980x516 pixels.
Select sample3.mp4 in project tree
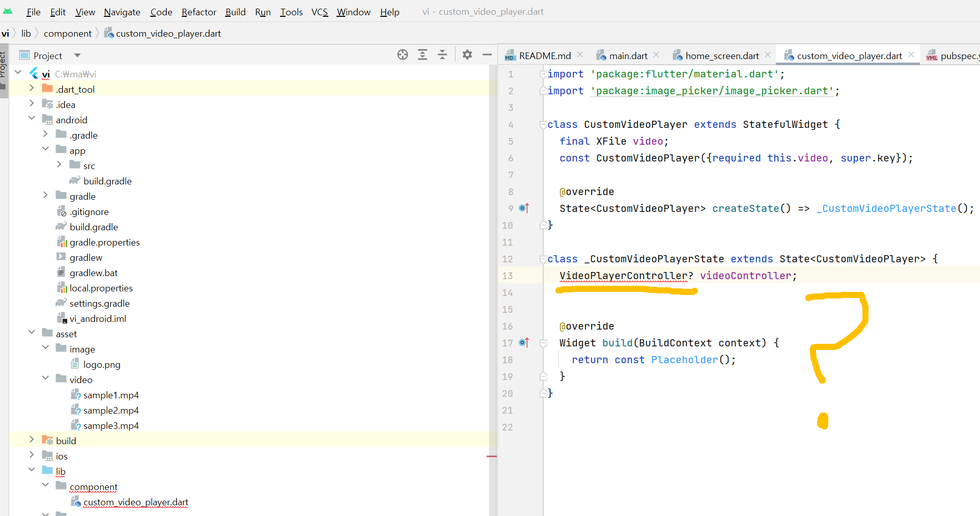click(x=111, y=425)
